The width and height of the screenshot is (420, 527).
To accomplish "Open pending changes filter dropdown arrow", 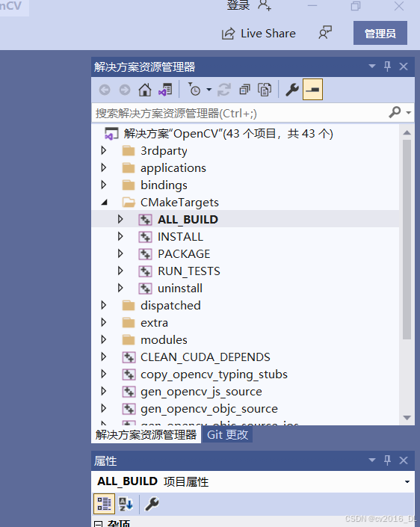I will pyautogui.click(x=209, y=90).
